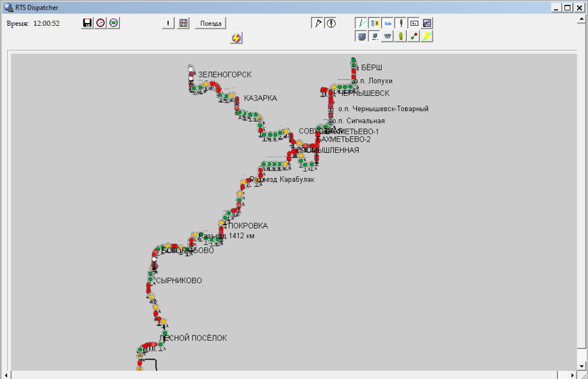Click the round signal compass icon
The width and height of the screenshot is (588, 379).
(330, 24)
